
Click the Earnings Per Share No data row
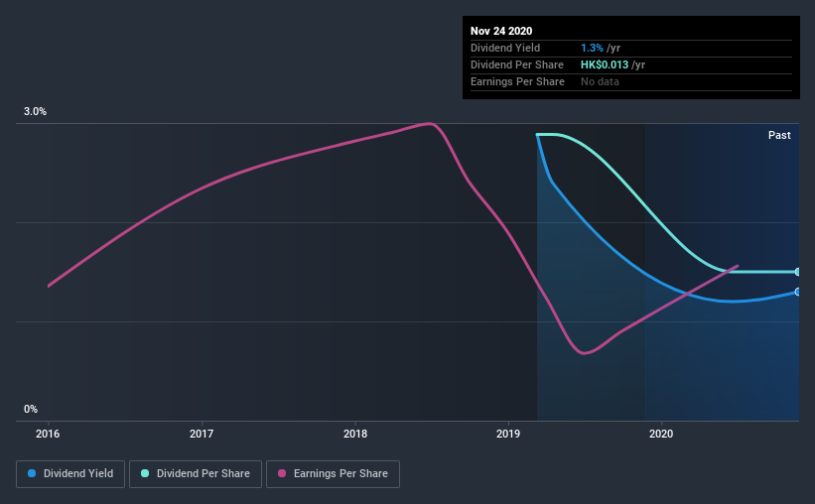(631, 81)
